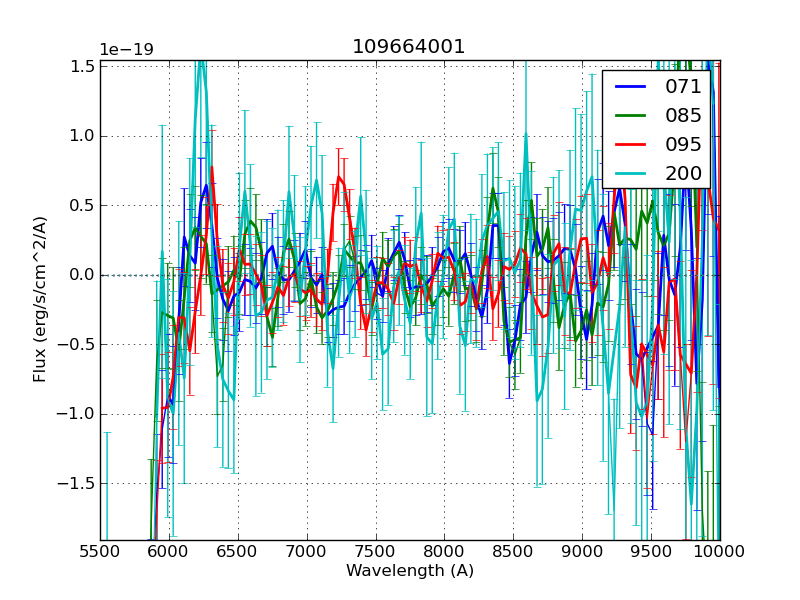Click the plot title 109664001

click(409, 47)
